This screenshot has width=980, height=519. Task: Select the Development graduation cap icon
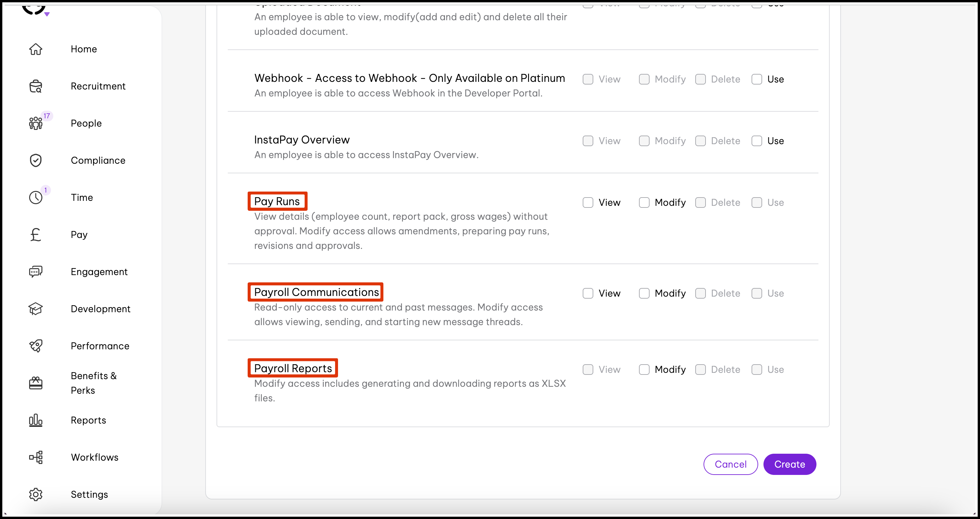pos(36,309)
